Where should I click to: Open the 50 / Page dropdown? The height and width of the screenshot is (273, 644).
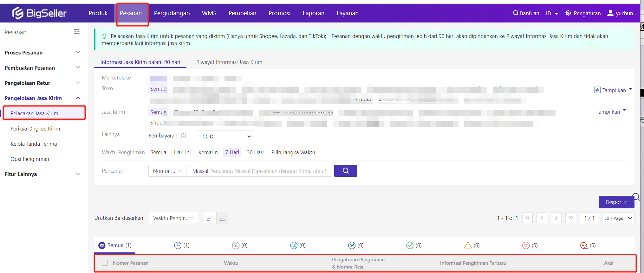pos(618,218)
